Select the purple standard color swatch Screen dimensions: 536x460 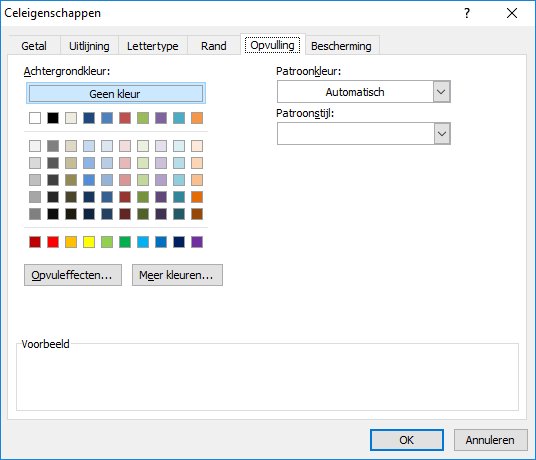(x=197, y=242)
